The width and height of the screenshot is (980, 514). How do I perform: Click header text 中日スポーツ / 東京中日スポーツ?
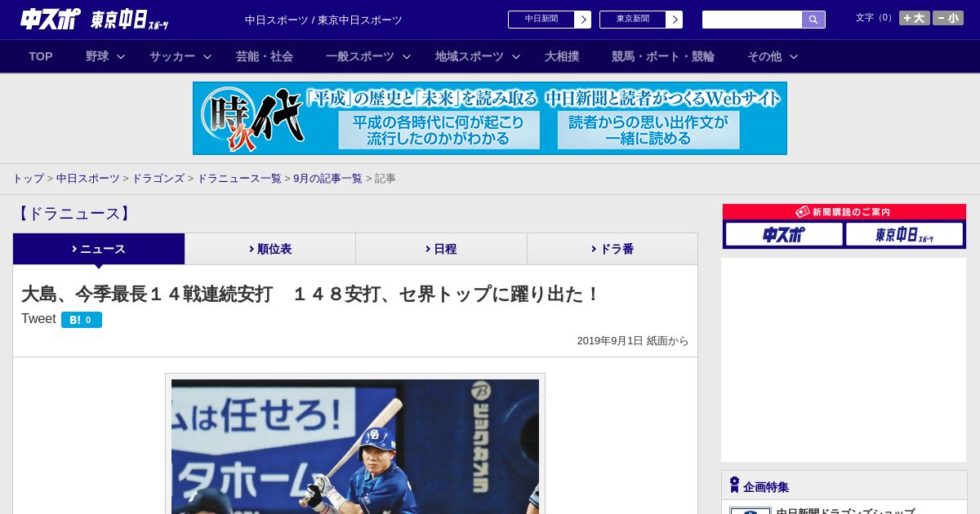[323, 20]
